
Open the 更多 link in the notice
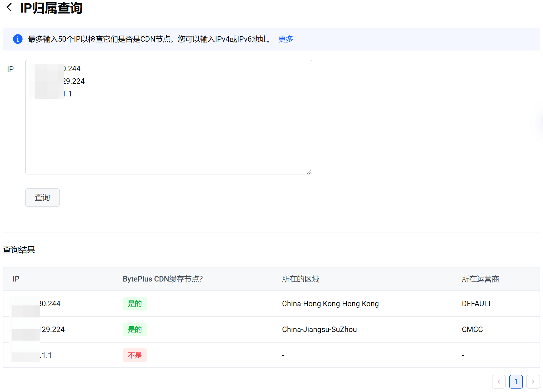coord(286,39)
